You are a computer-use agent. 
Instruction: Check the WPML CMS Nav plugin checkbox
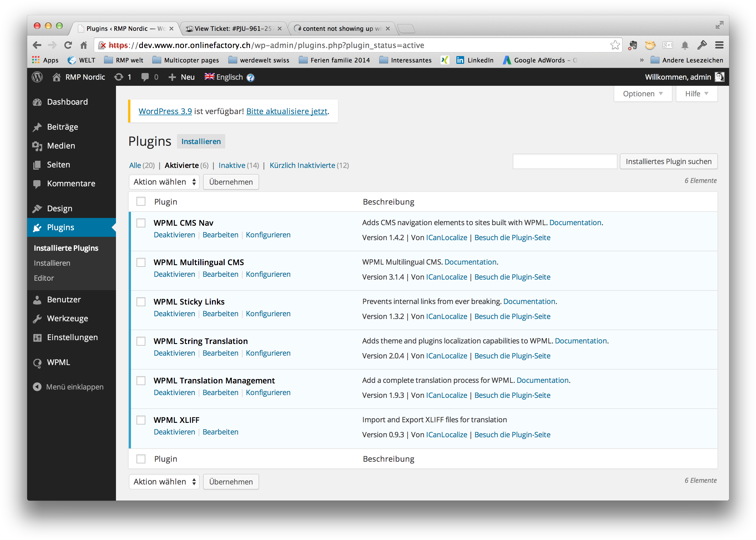coord(141,223)
